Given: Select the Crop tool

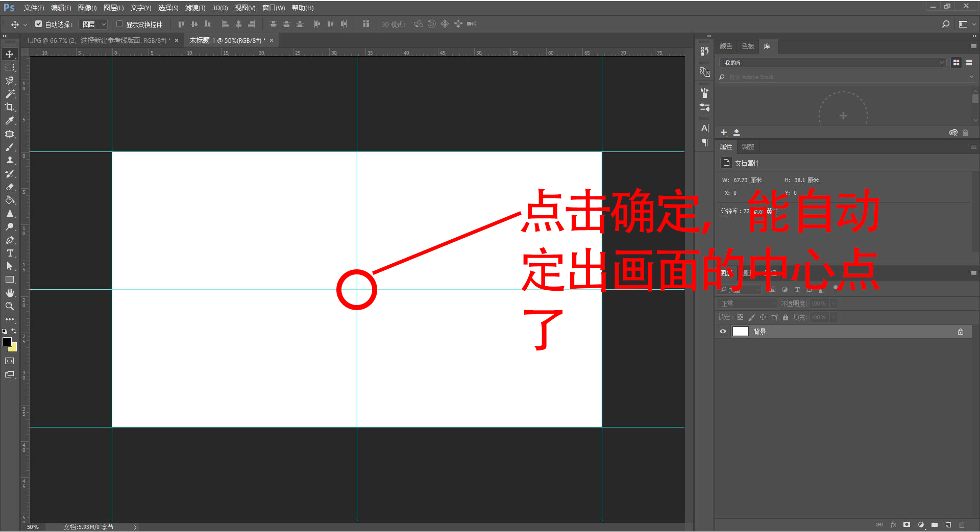Looking at the screenshot, I should click(x=10, y=107).
